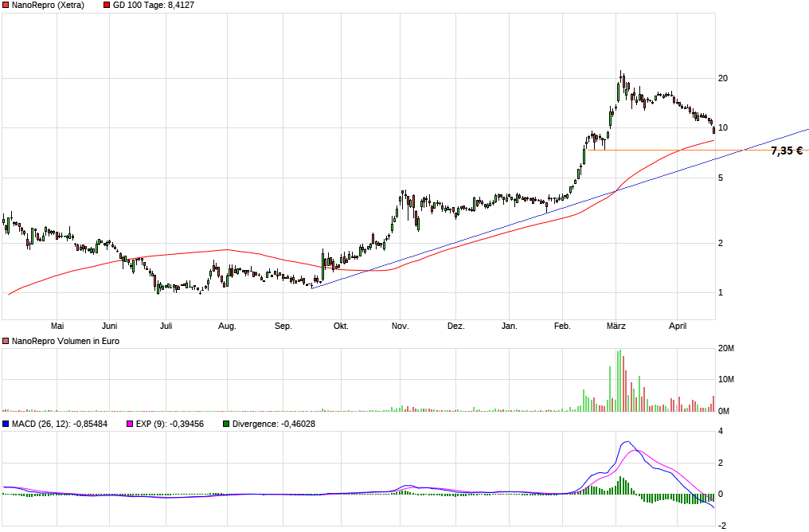The height and width of the screenshot is (532, 809).
Task: Click the GD 100 Tage red legend swatch
Action: 107,5
